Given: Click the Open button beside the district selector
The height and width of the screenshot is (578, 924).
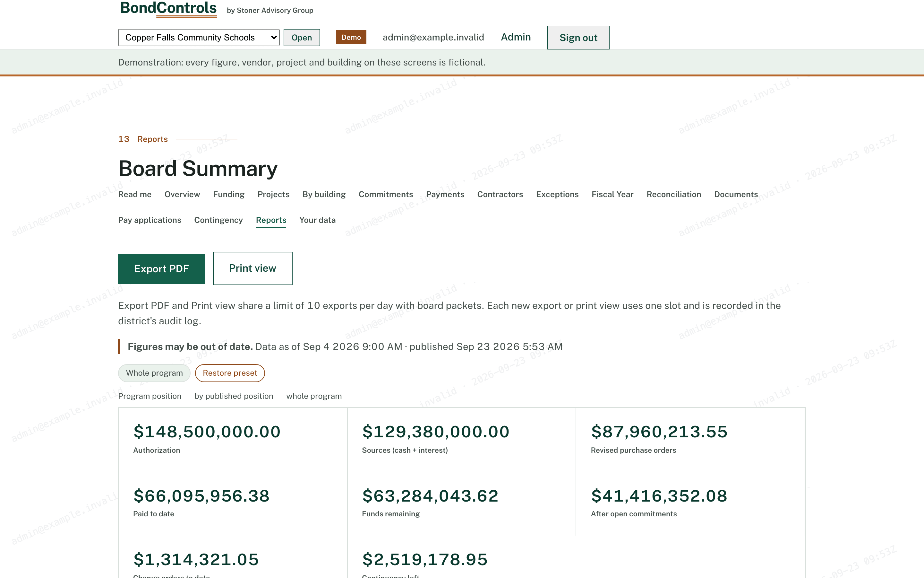Looking at the screenshot, I should pyautogui.click(x=302, y=38).
